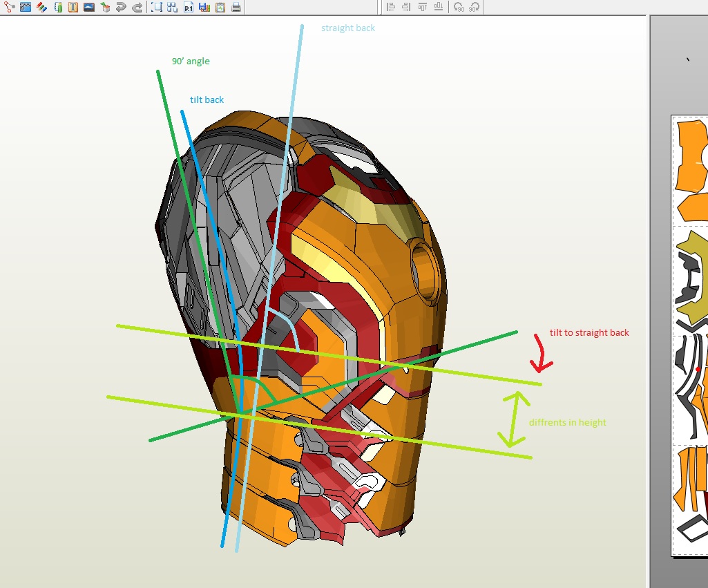Viewport: 708px width, 588px height.
Task: Redo the last undone action
Action: 137,7
